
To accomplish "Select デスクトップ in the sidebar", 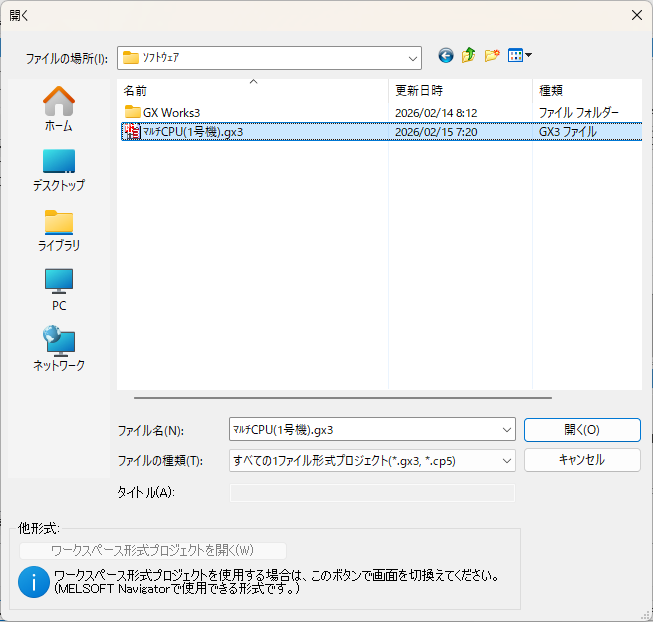I will [59, 170].
